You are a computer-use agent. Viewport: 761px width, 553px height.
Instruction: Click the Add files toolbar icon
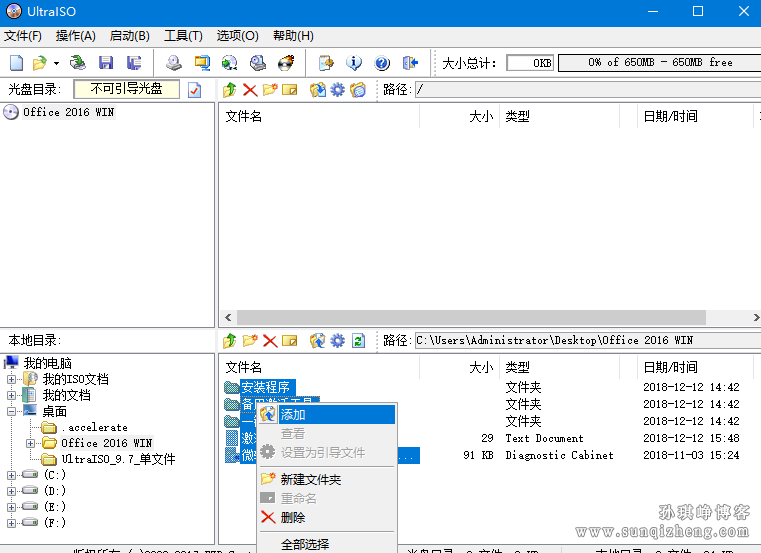point(326,63)
